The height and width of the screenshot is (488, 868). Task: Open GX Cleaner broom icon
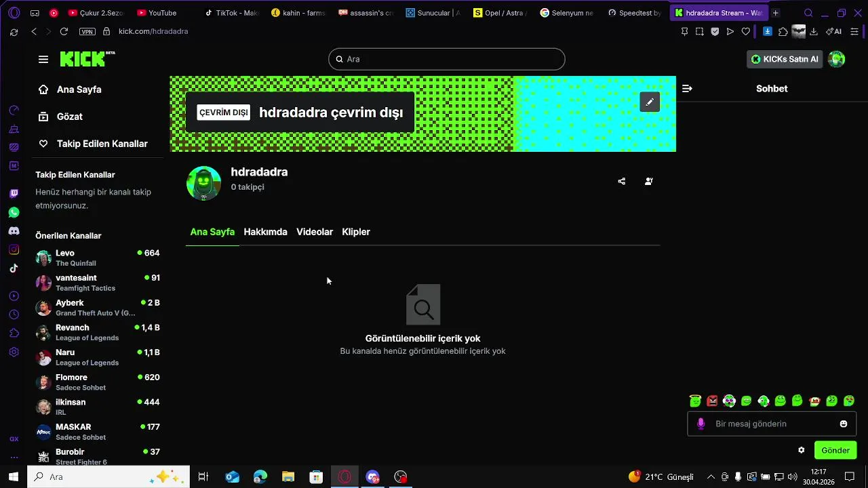(14, 129)
